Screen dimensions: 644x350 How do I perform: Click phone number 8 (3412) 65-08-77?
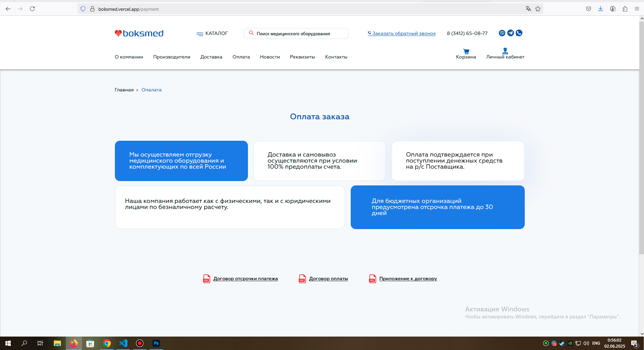(x=467, y=33)
